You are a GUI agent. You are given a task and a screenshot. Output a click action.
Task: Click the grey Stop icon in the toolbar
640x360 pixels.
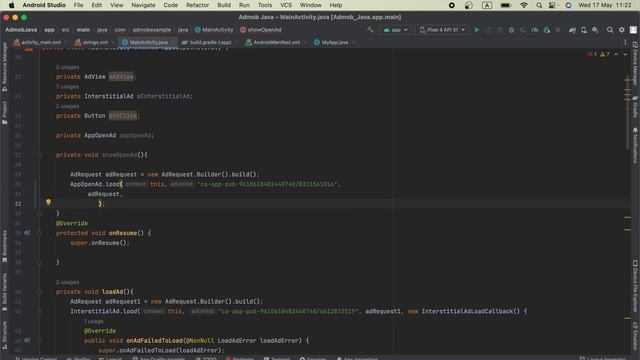(x=558, y=30)
